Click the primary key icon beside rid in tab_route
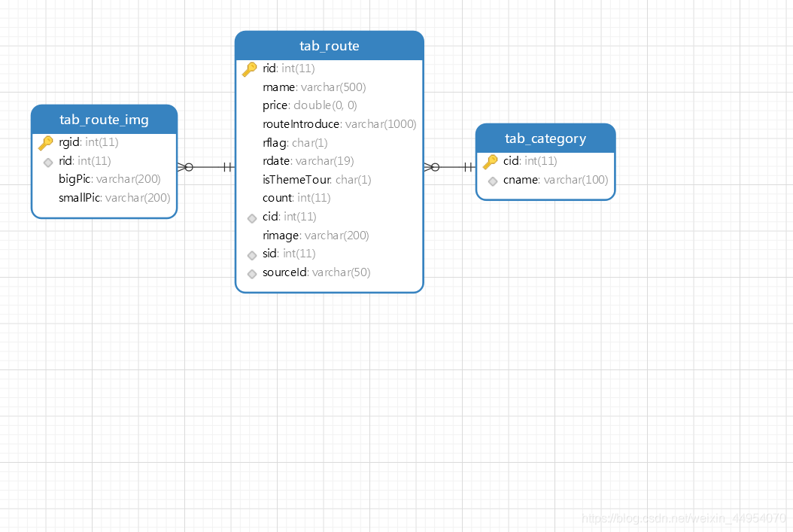 point(249,68)
